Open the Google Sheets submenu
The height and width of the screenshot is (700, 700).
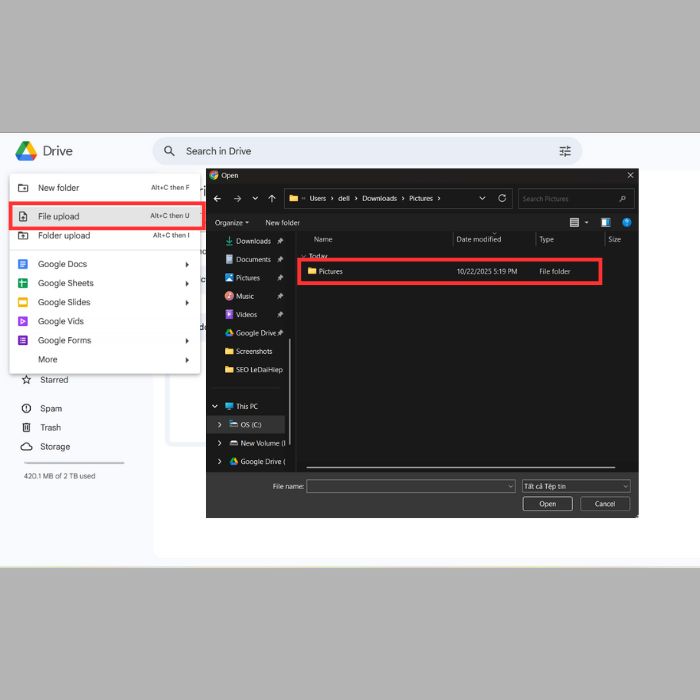point(104,283)
